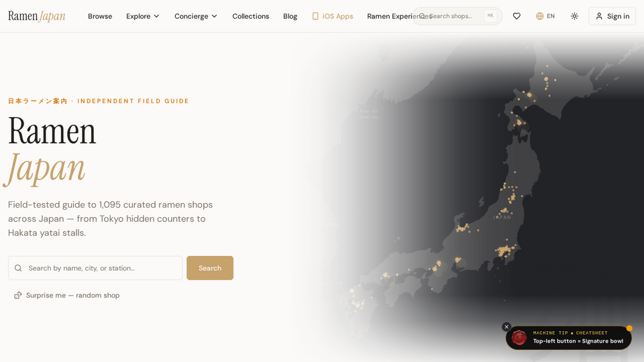Close the Machine Tip popup
The width and height of the screenshot is (644, 362).
[506, 326]
